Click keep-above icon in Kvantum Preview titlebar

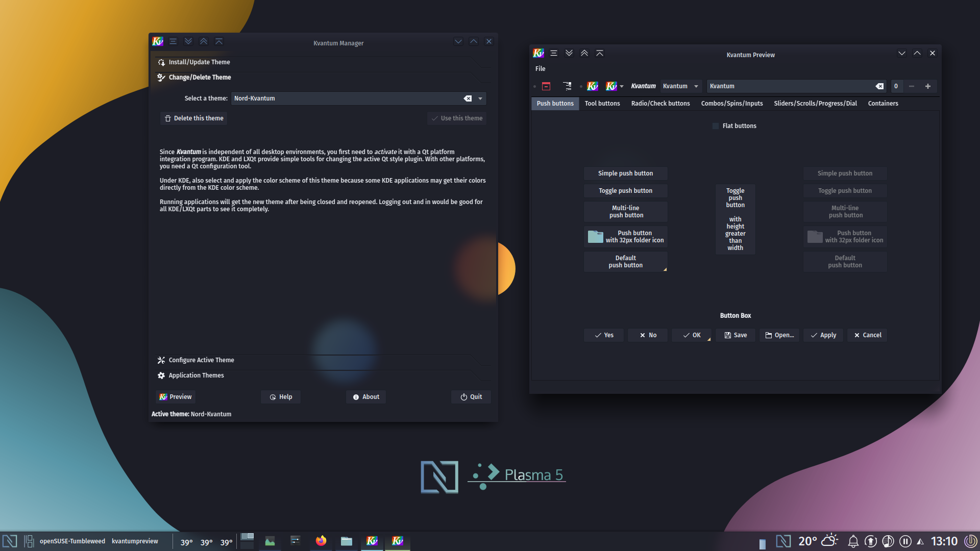(x=600, y=53)
